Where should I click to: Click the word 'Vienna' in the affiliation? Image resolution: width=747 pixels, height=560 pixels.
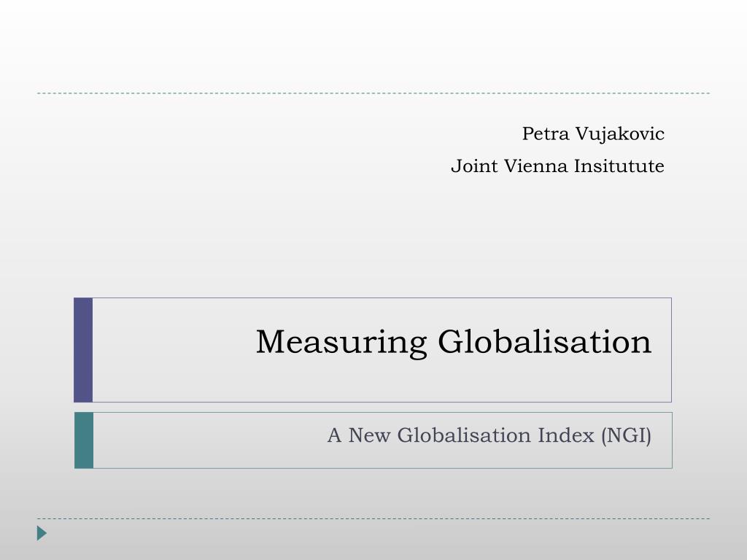pyautogui.click(x=535, y=166)
